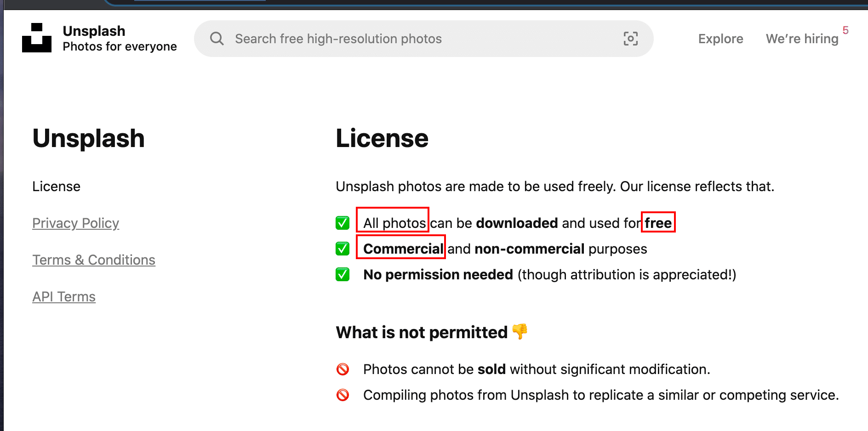Open the We're hiring navigation item
868x431 pixels.
coord(802,39)
